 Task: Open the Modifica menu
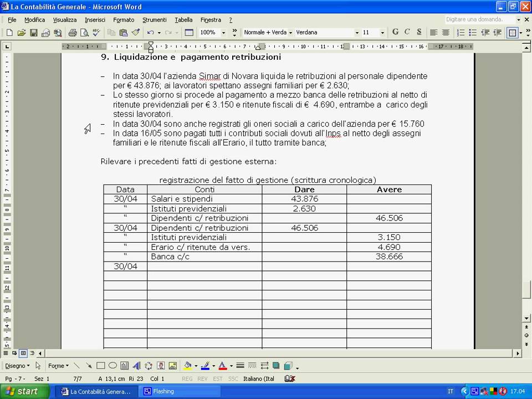(x=34, y=20)
